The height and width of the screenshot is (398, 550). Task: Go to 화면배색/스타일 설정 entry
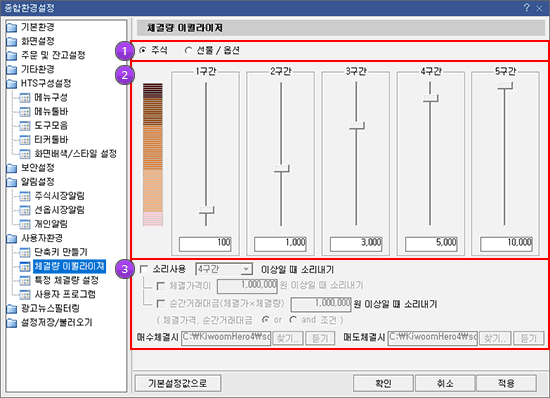(x=75, y=154)
